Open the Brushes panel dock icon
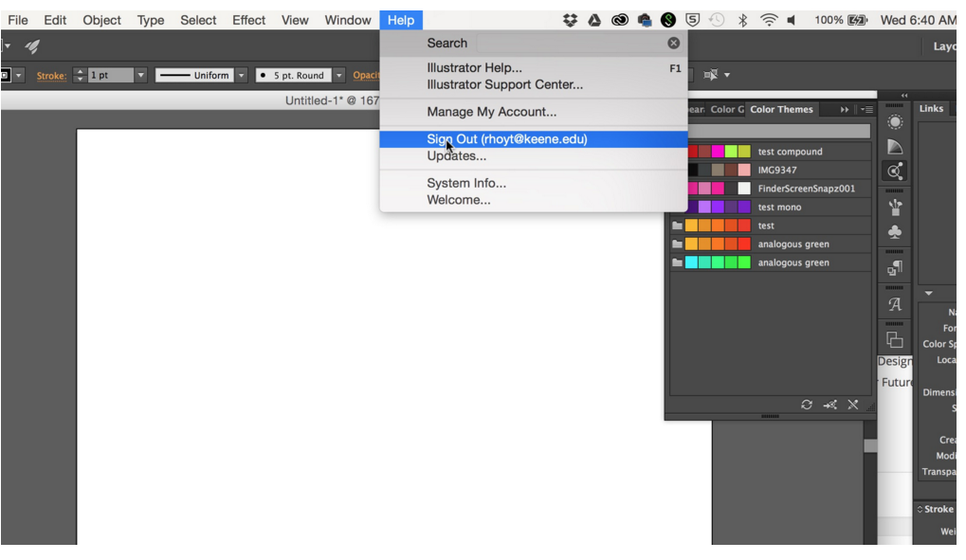This screenshot has width=966, height=560. [x=895, y=208]
